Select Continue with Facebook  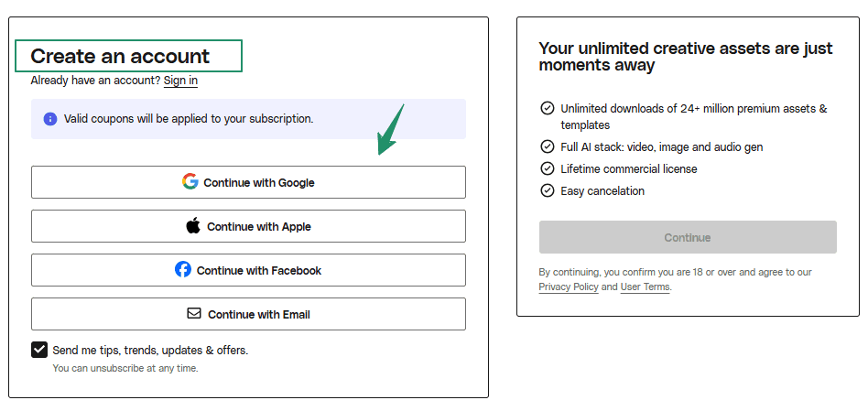pyautogui.click(x=248, y=270)
